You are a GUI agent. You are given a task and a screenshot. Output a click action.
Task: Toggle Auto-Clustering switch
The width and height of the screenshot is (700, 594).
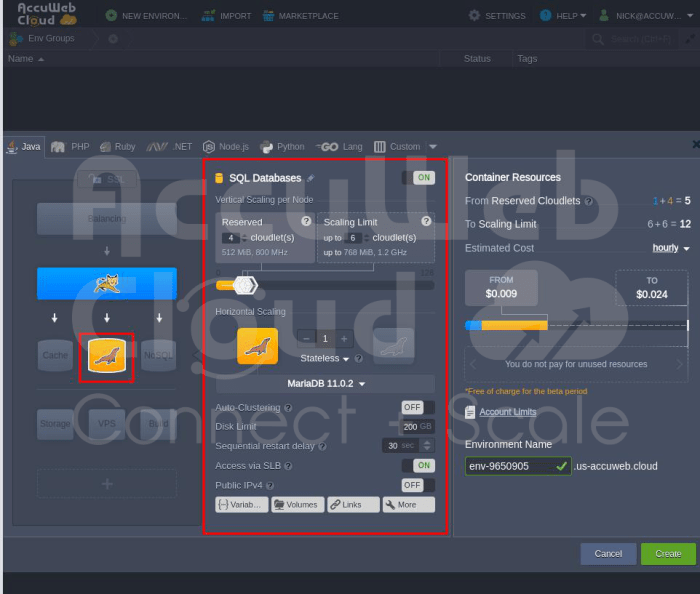(x=418, y=407)
